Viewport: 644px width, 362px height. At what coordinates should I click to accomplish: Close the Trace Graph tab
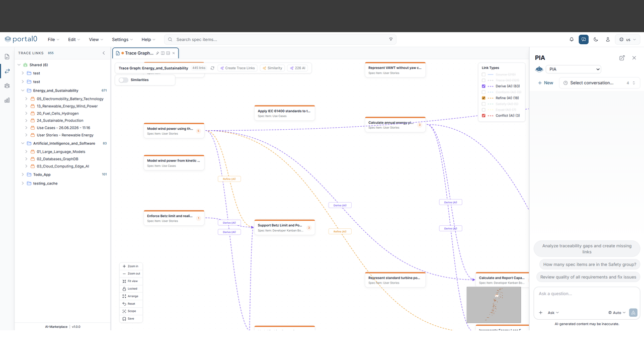pos(174,53)
